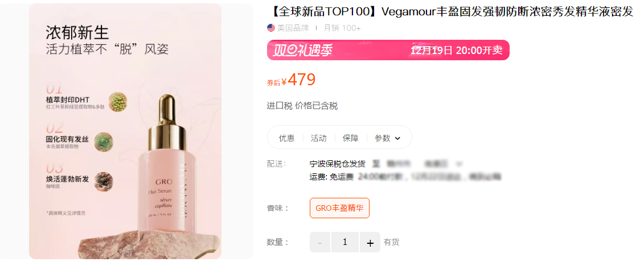Click the 宁波保税仓发货 shipping text
Screen dimensions: 644x262
point(337,164)
